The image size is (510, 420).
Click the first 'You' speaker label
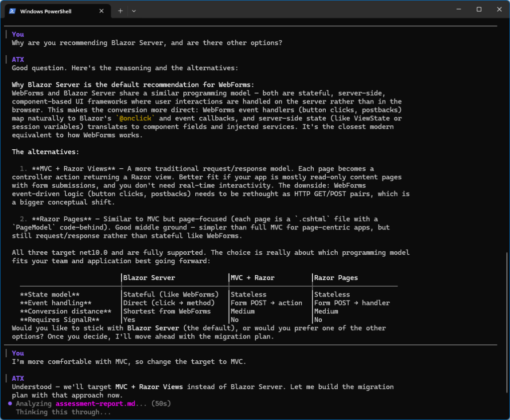18,34
